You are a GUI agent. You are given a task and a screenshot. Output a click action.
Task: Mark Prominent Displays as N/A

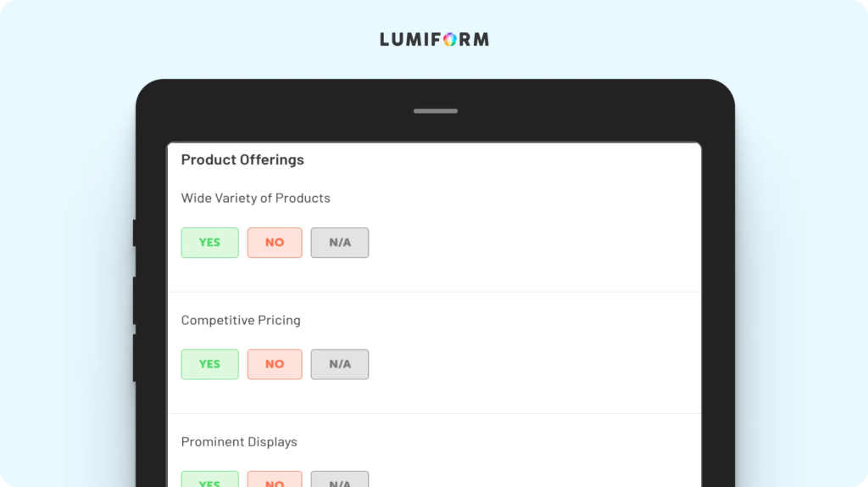point(339,480)
